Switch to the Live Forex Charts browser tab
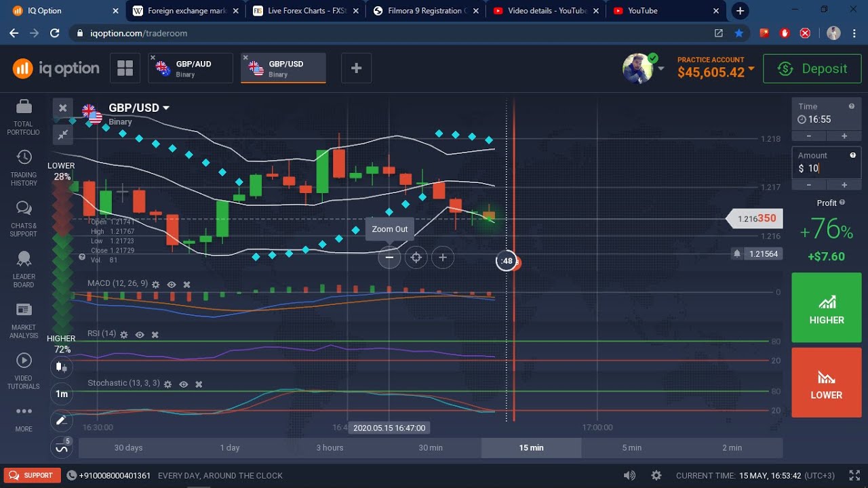 tap(307, 11)
